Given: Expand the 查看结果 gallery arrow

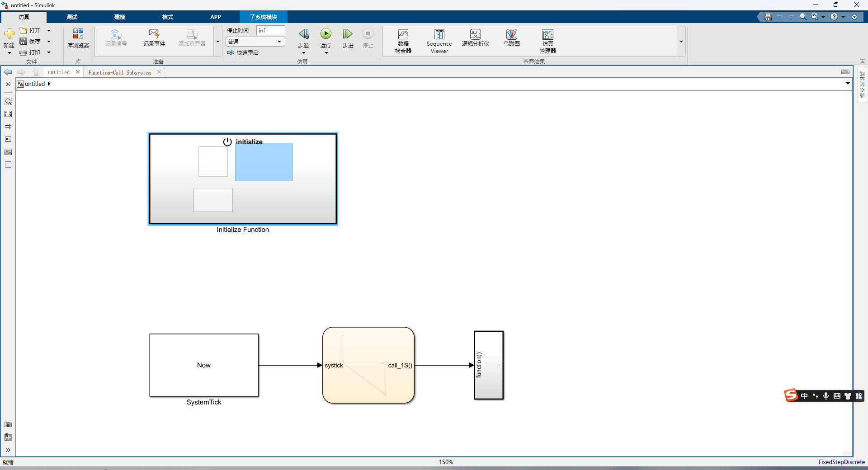Looking at the screenshot, I should (x=681, y=41).
